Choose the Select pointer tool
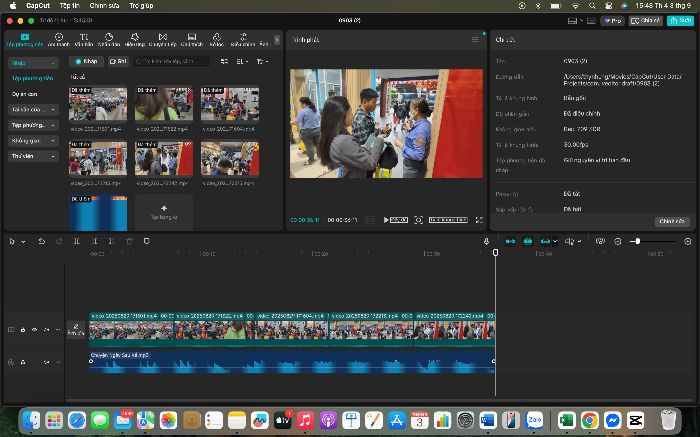The width and height of the screenshot is (700, 437). [12, 241]
